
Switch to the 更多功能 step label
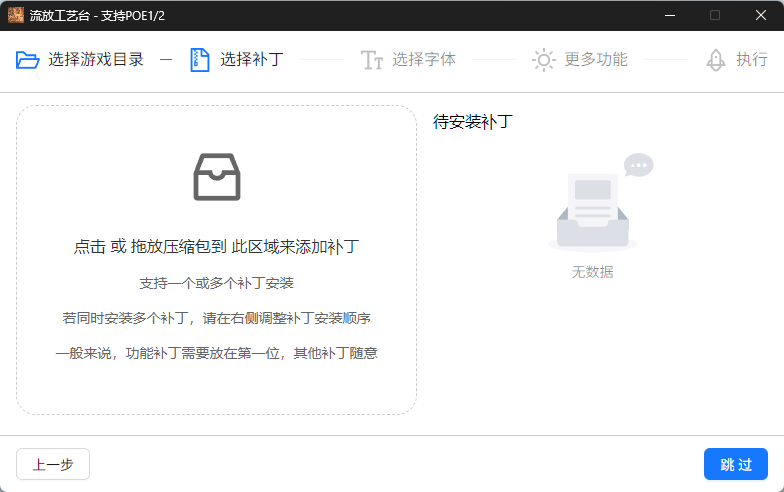pos(596,60)
